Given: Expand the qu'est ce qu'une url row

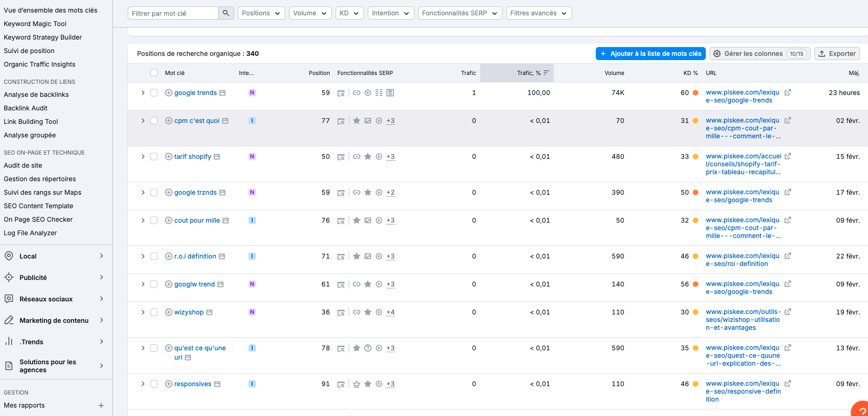Looking at the screenshot, I should [143, 348].
